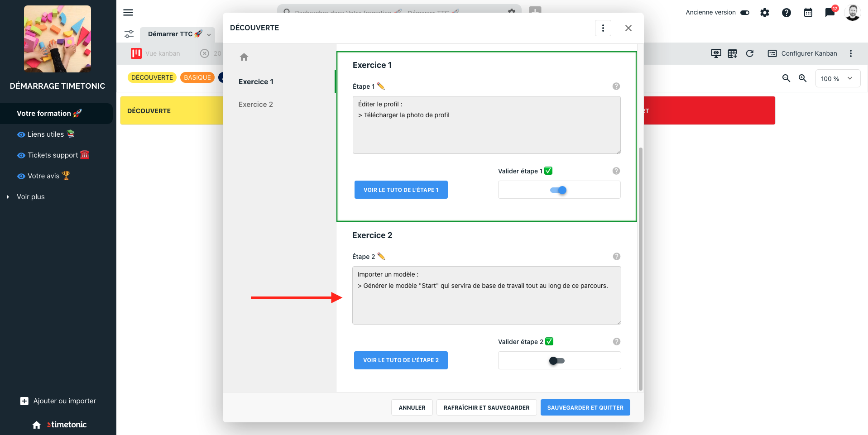
Task: Disable the Valider étape 1 toggle
Action: 558,190
